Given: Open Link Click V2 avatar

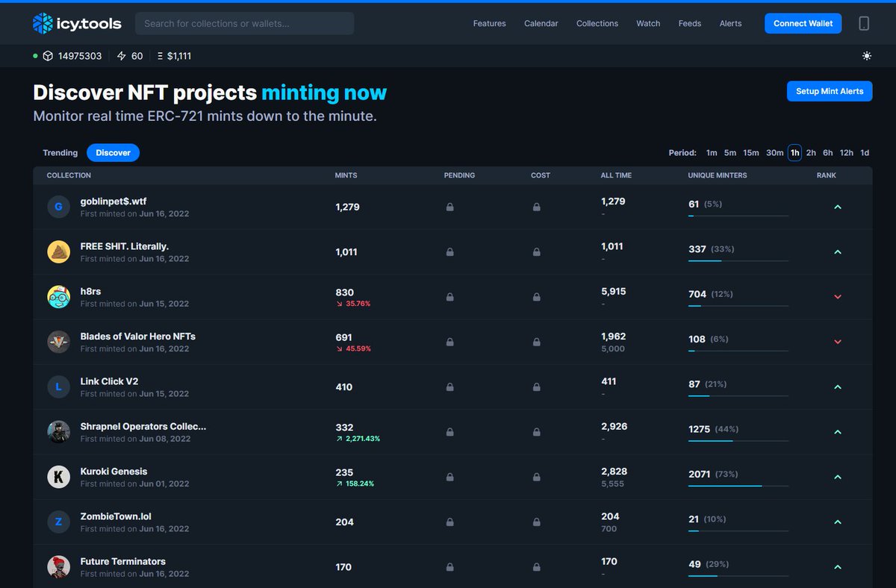Looking at the screenshot, I should pos(59,387).
